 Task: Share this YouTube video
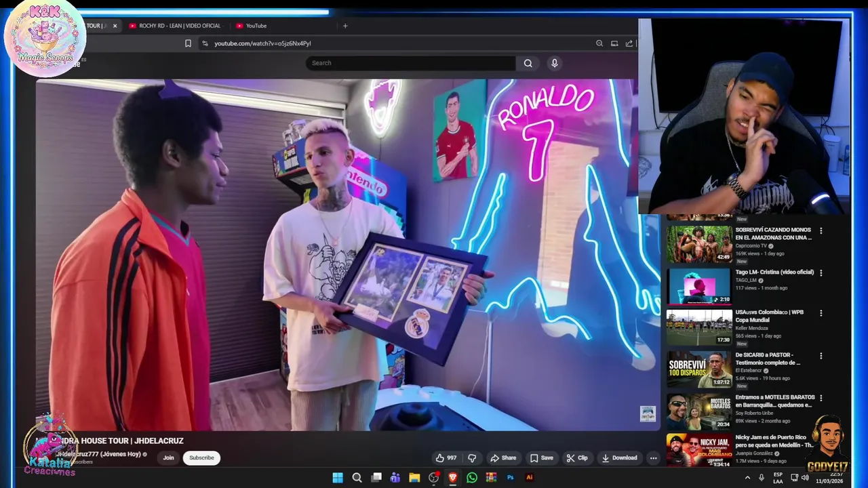pyautogui.click(x=503, y=458)
